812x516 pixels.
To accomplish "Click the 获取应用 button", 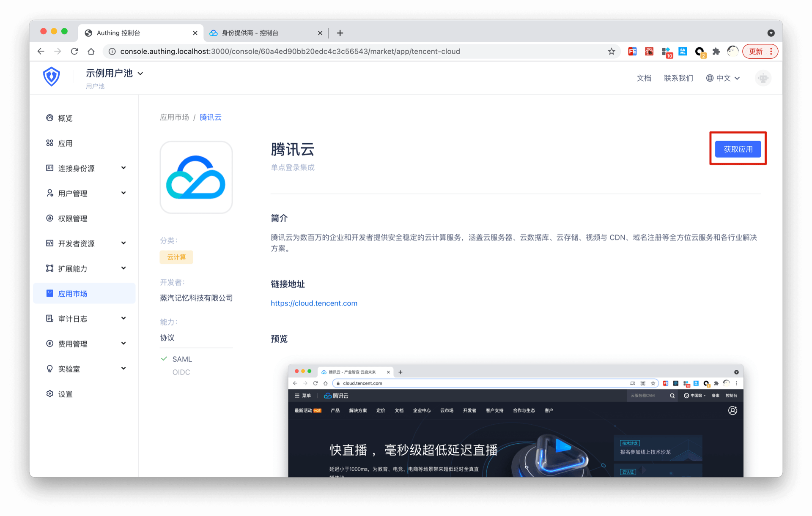I will [738, 149].
